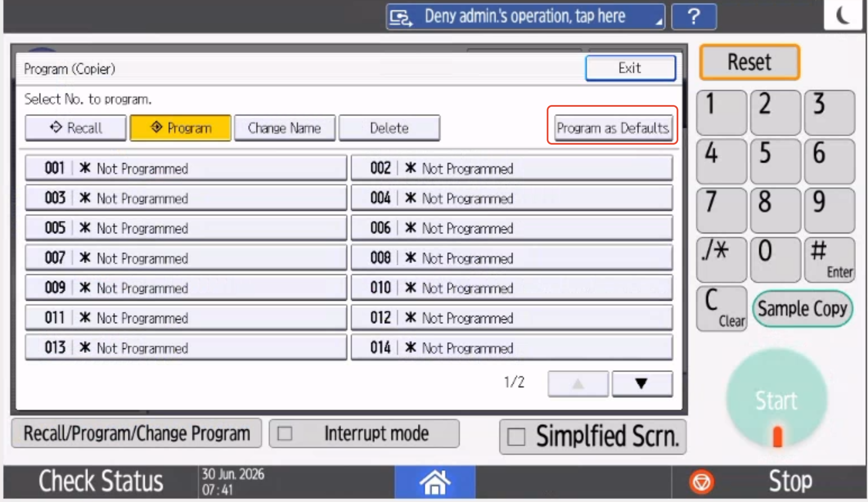Screen dimensions: 868x502
Task: Tap keypad number 5
Action: coord(775,162)
